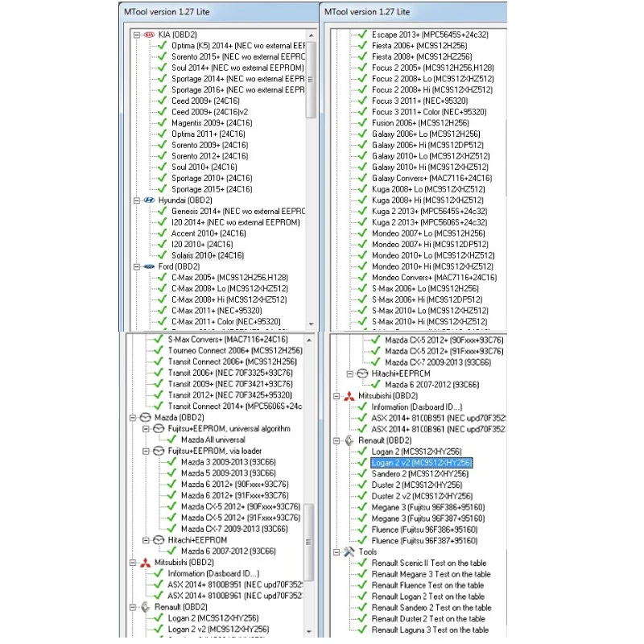The height and width of the screenshot is (644, 644).
Task: Select Transit Connect 2014+ (MPC5606S+24c
Action: click(x=235, y=407)
